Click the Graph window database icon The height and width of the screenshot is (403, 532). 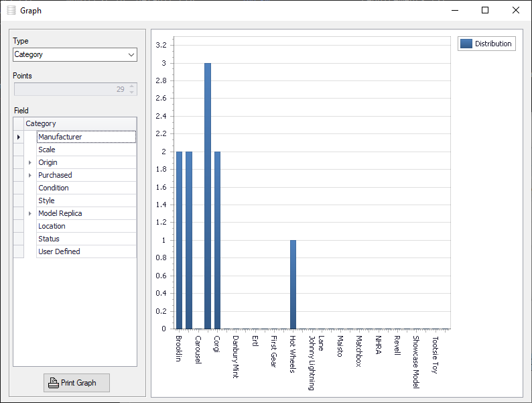(x=11, y=11)
